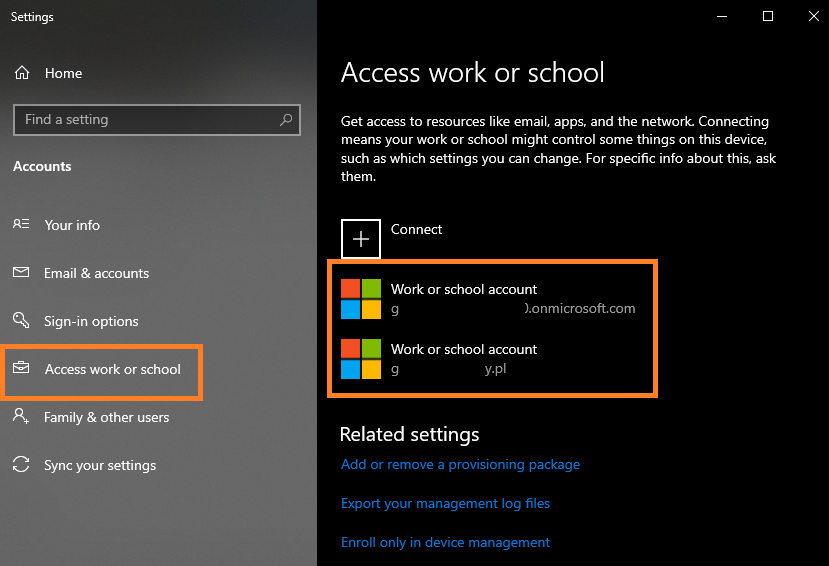Open the Home settings page
The height and width of the screenshot is (566, 829).
click(x=63, y=73)
